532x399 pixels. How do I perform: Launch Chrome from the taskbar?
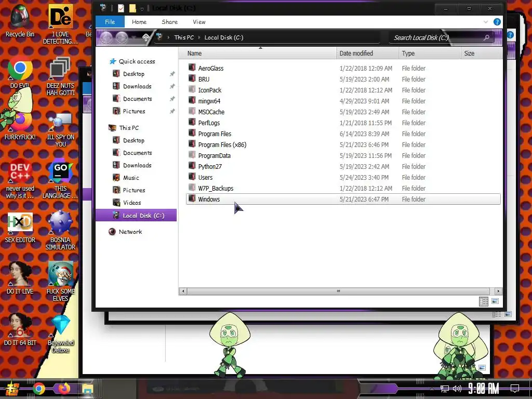tap(38, 389)
